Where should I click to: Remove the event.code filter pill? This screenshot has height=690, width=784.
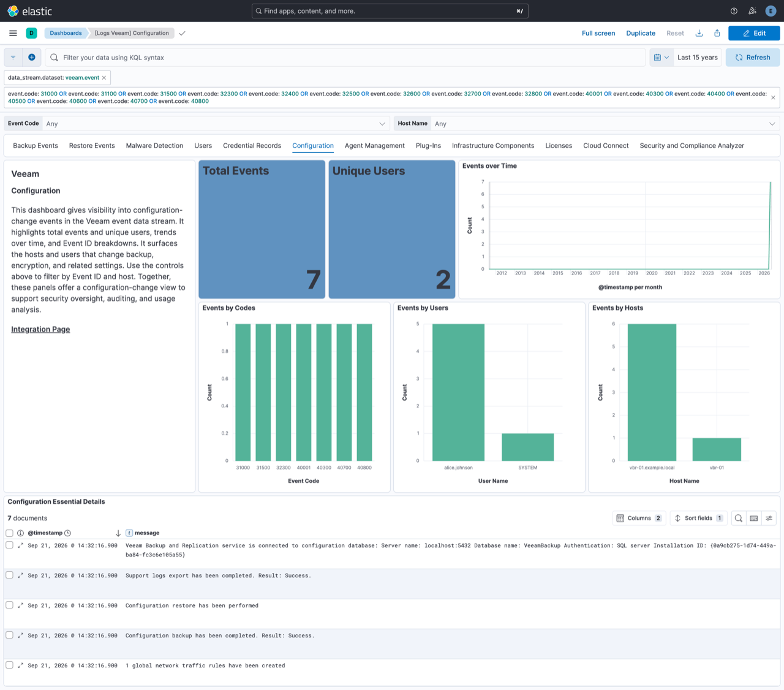(x=773, y=97)
